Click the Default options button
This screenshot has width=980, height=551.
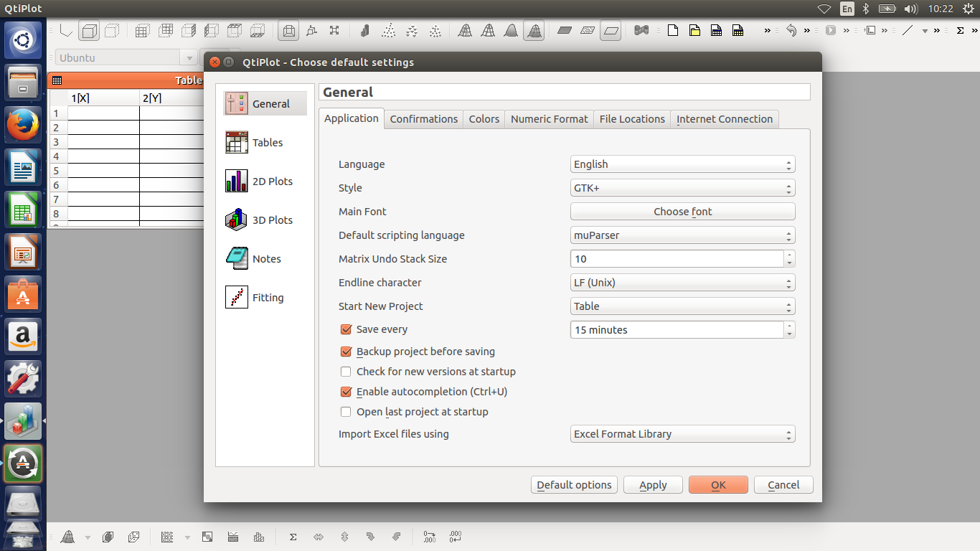pos(574,485)
